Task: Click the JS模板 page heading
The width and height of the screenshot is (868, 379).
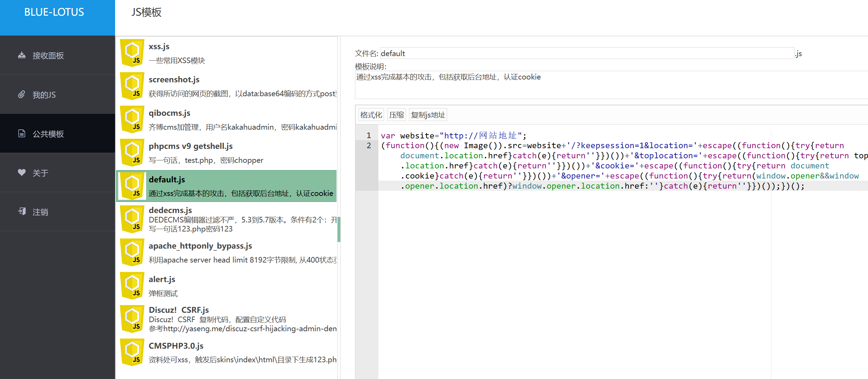Action: tap(146, 13)
